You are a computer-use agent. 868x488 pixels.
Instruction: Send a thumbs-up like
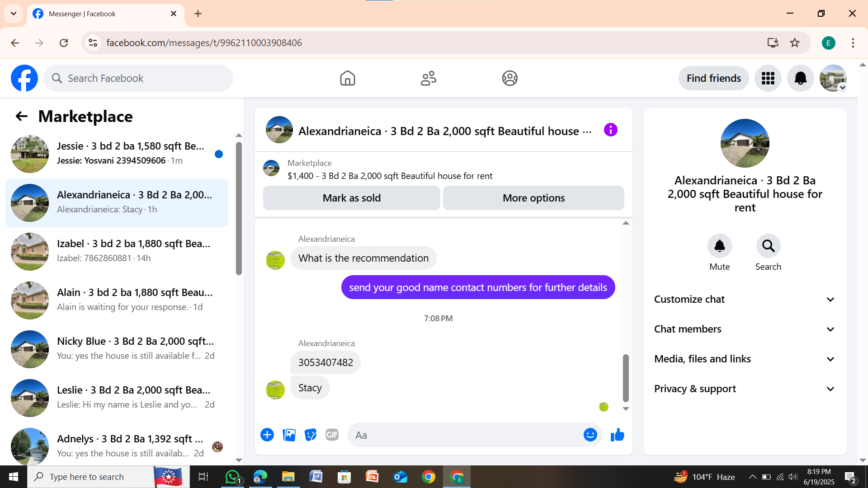(x=617, y=435)
